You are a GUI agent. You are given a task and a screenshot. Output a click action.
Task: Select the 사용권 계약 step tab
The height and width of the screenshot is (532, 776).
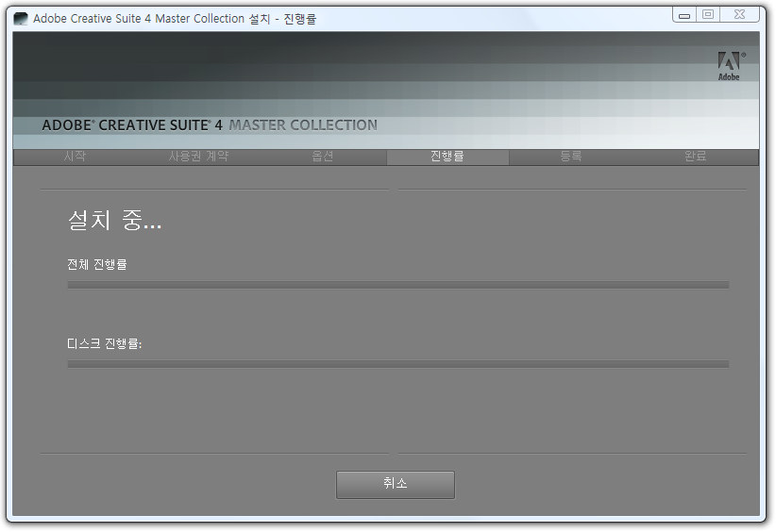tap(198, 157)
